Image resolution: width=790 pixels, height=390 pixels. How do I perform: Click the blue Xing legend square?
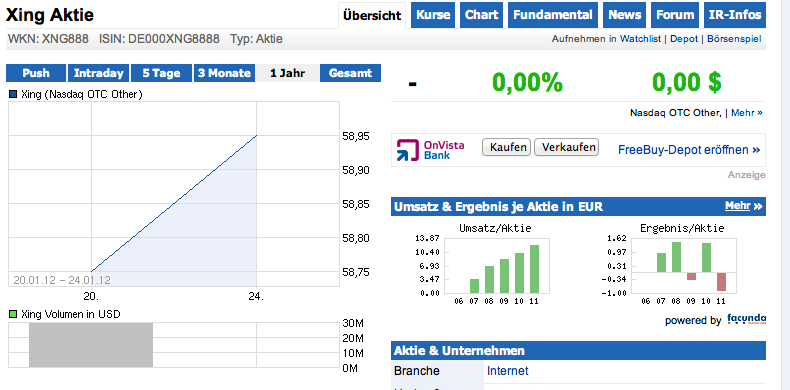point(13,94)
